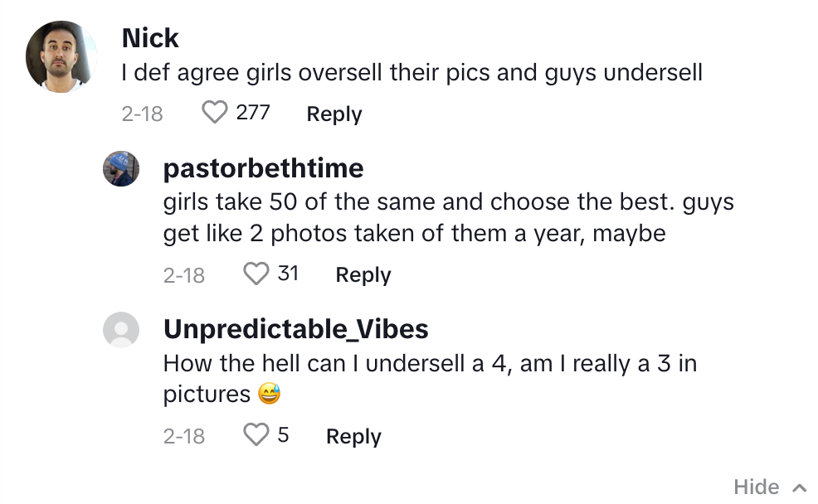Reply to pastorbethtime's comment

point(363,274)
